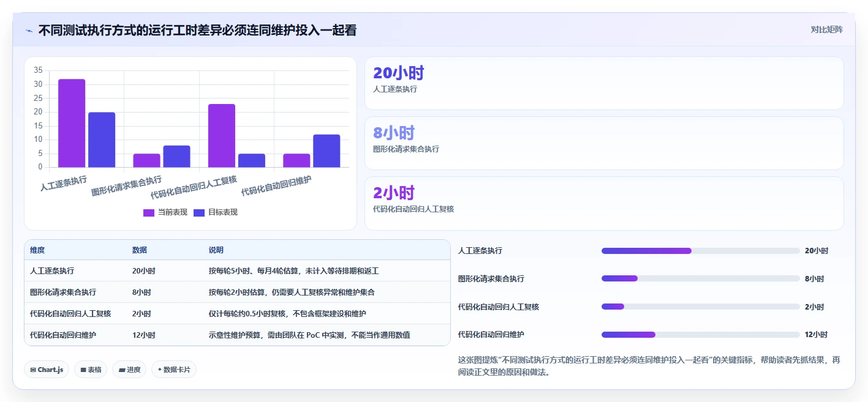Toggle the 当前表现 legend swatch
868x402 pixels.
pos(149,212)
